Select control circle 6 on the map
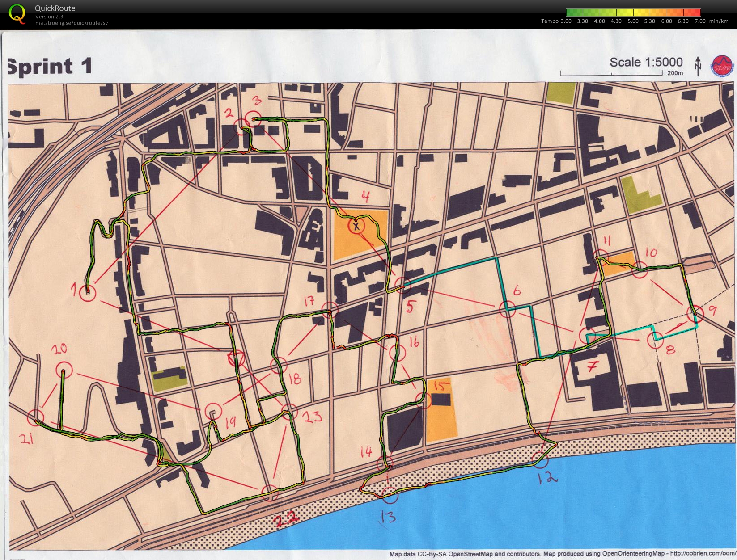 click(507, 308)
